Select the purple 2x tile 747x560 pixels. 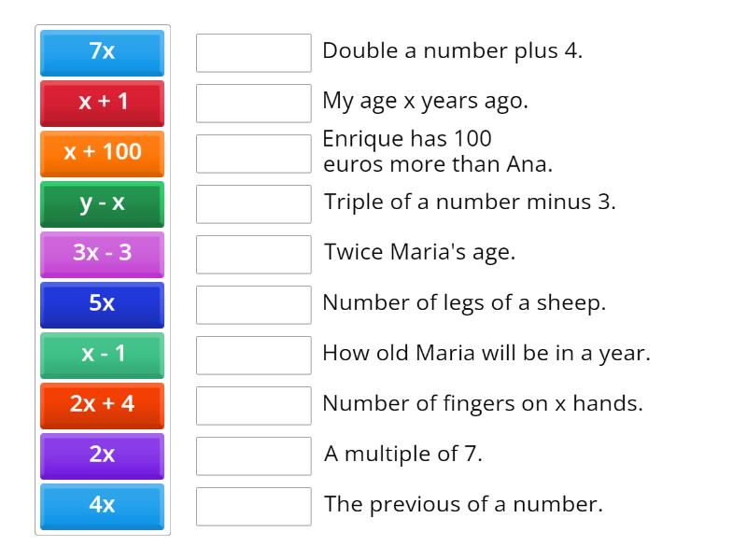[102, 455]
